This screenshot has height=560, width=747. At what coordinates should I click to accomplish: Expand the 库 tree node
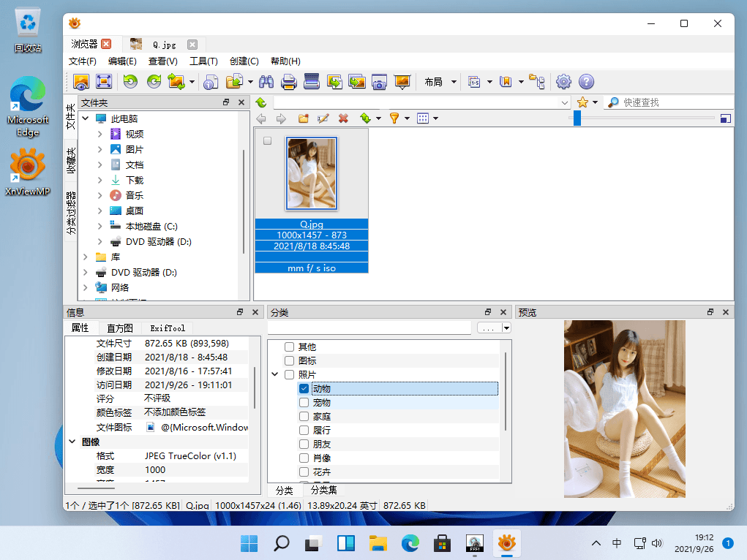[86, 257]
